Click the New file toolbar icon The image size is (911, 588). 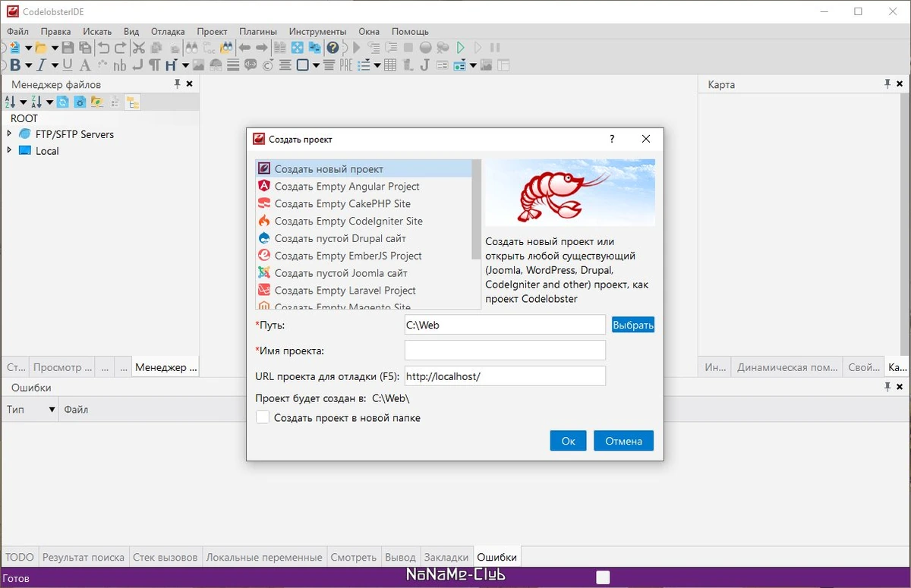[15, 48]
